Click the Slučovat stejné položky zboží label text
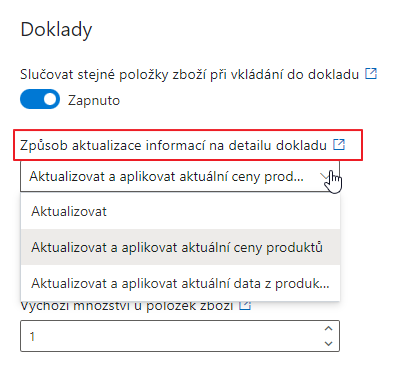Viewport: 419px width, 372px height. [189, 74]
